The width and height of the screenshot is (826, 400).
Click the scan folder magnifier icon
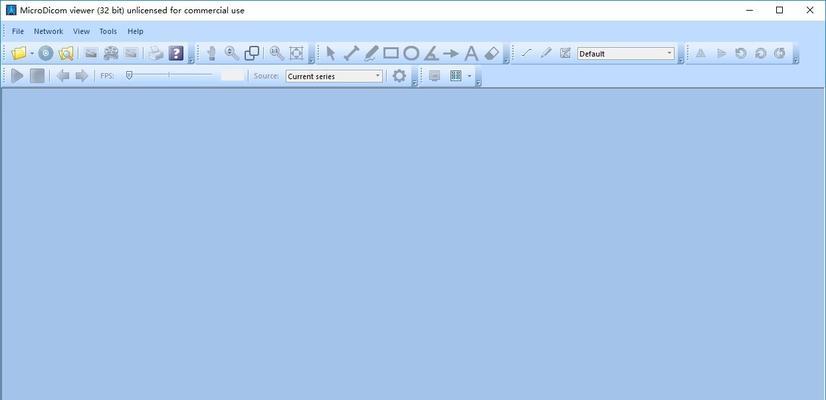tap(66, 53)
